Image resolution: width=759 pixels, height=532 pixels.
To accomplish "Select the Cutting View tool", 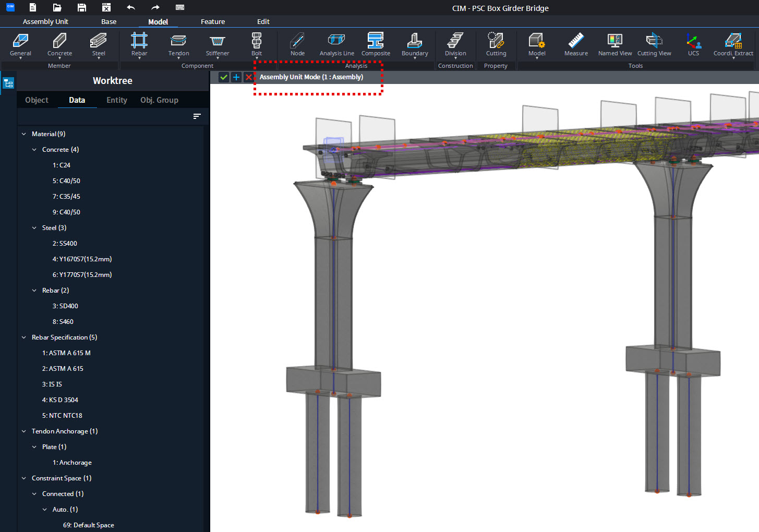I will [x=654, y=45].
